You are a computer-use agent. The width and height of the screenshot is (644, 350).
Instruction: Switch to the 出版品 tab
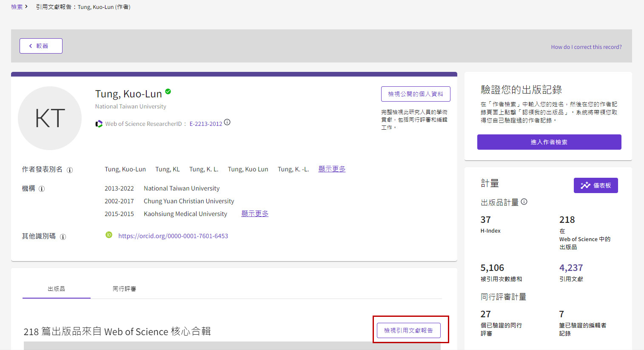tap(57, 289)
